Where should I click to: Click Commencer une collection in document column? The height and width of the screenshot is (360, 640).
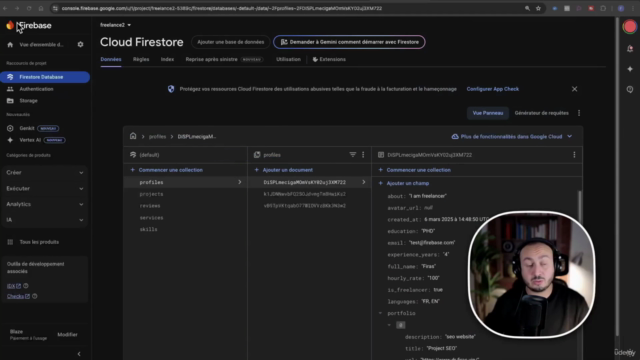pyautogui.click(x=415, y=170)
